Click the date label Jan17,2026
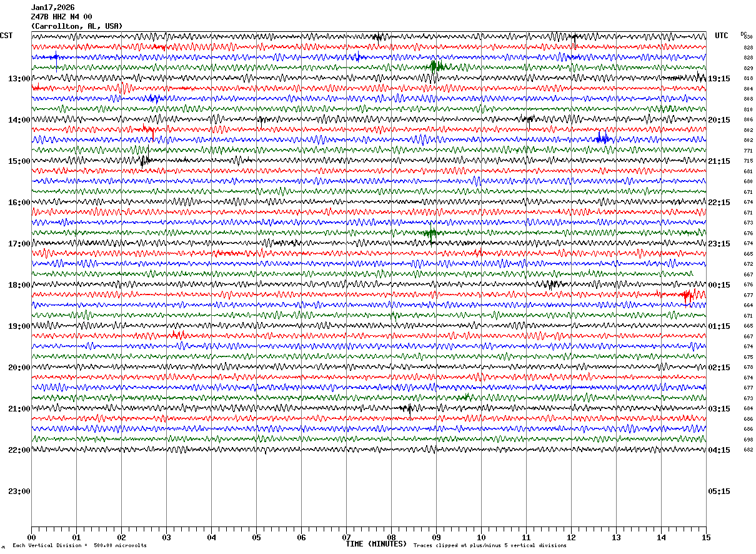Screen dimensions: 756x554 pos(52,8)
